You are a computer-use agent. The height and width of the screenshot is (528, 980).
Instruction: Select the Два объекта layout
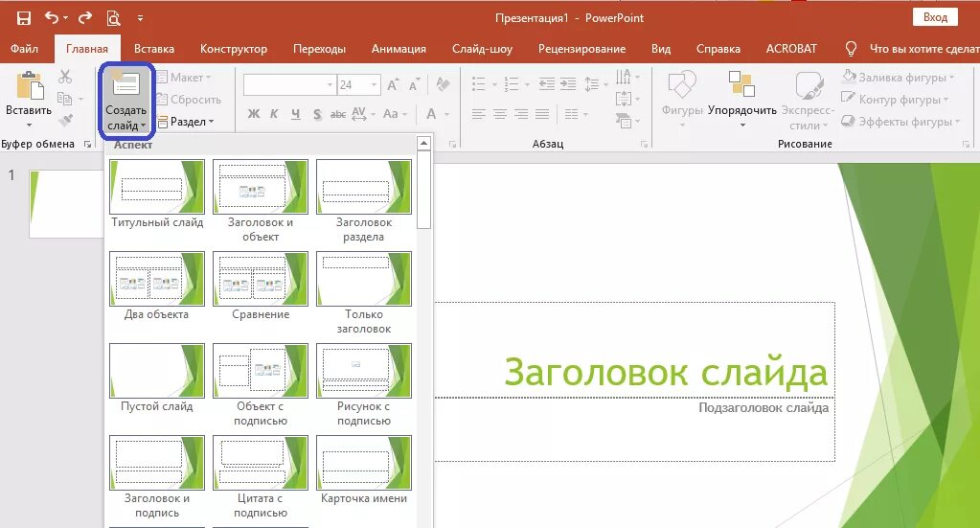point(157,287)
